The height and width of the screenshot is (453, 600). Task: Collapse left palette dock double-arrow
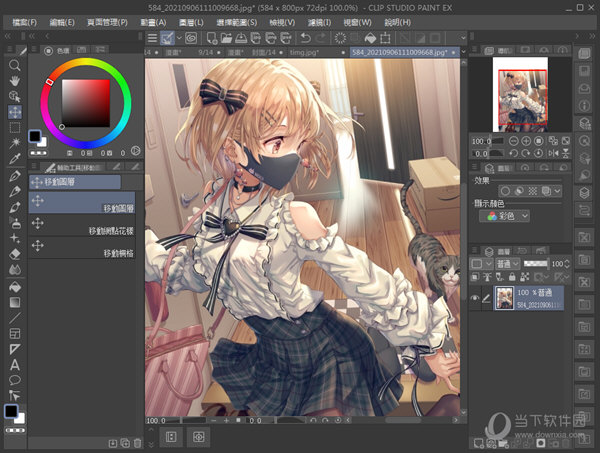tap(7, 36)
